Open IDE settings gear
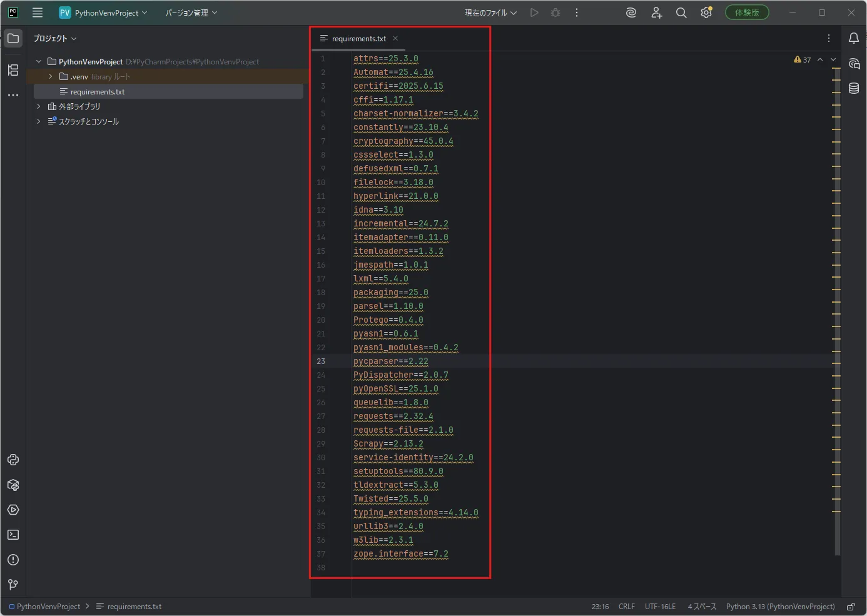This screenshot has height=616, width=867. 706,13
